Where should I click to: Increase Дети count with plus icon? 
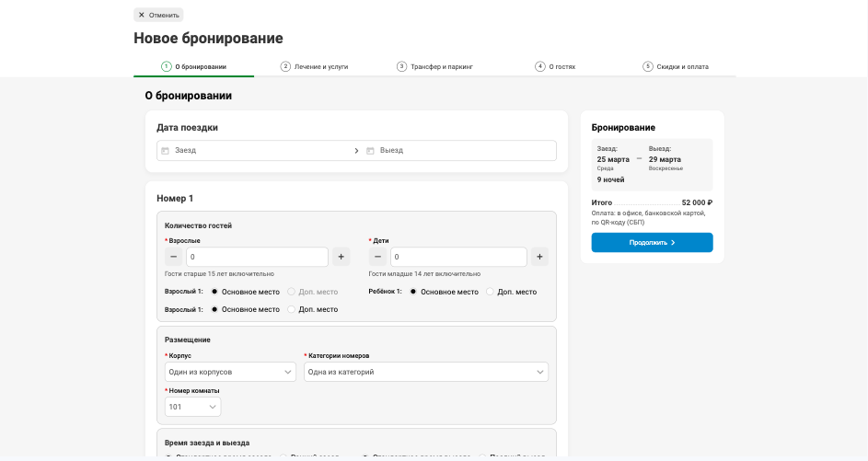(539, 257)
